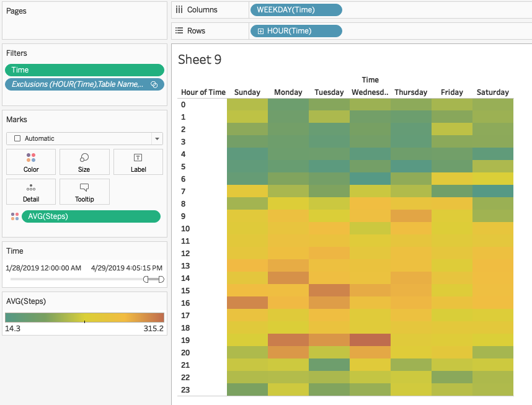Open the Detail marks card

point(31,192)
